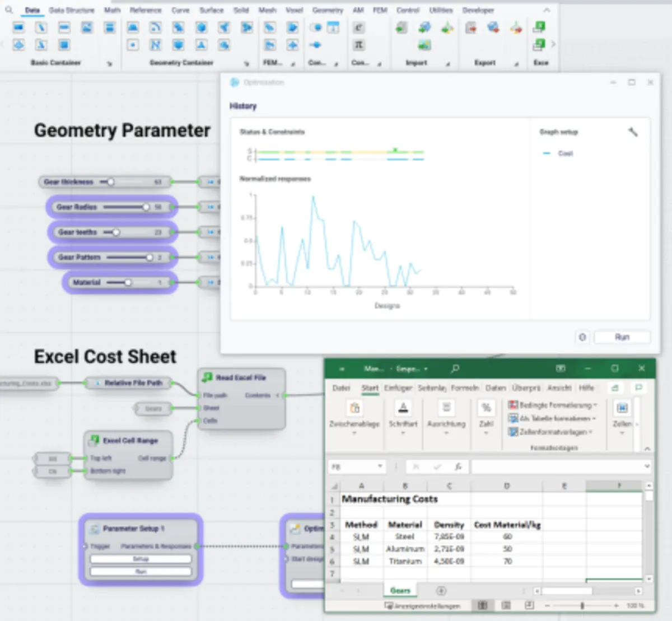Click the Excel search magnifier icon

click(455, 368)
